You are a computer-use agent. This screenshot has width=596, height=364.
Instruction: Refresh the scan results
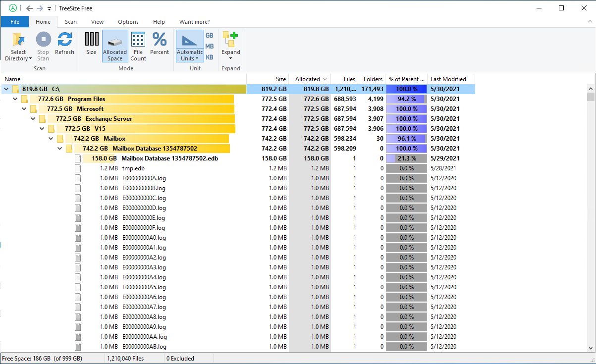pos(64,43)
